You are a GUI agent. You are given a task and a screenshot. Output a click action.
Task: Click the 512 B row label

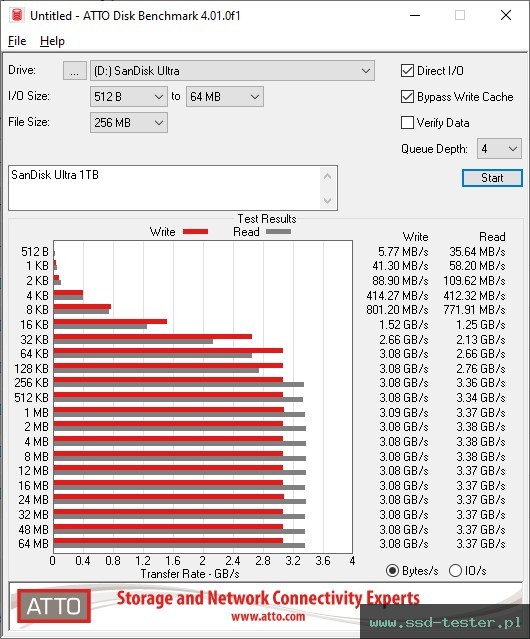tap(35, 252)
